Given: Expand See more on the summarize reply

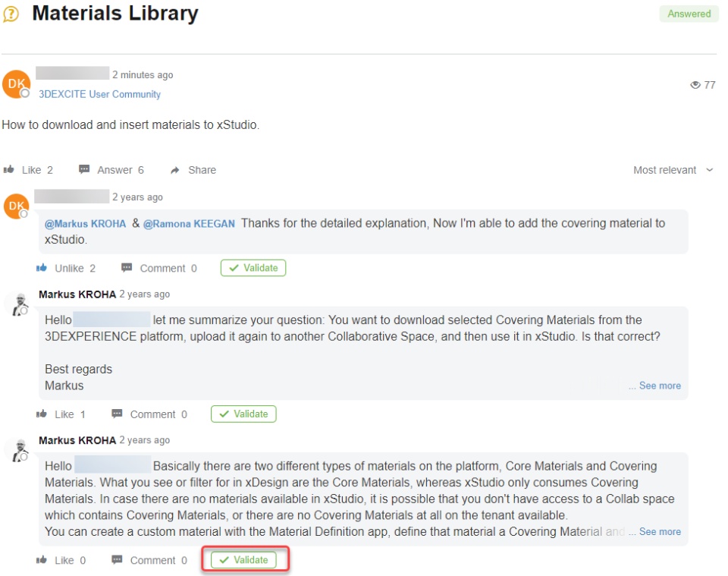Looking at the screenshot, I should [x=660, y=386].
